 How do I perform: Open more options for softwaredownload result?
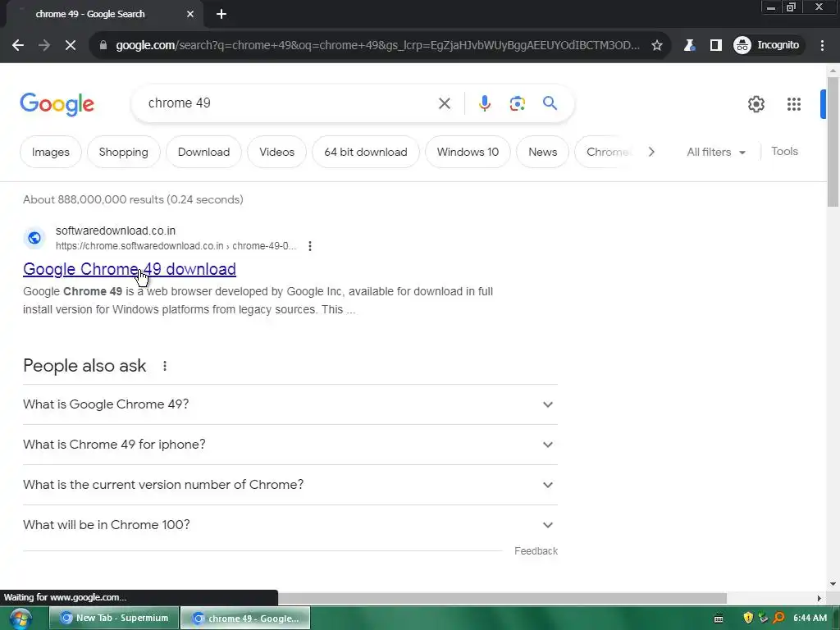coord(309,246)
